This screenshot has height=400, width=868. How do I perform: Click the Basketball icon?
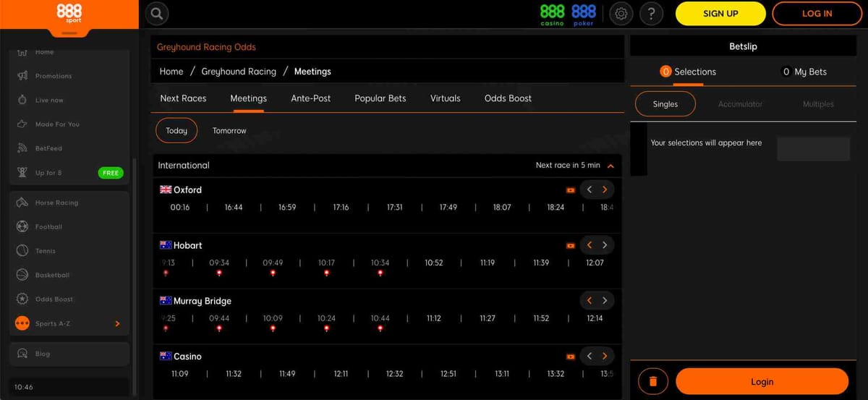pos(22,275)
